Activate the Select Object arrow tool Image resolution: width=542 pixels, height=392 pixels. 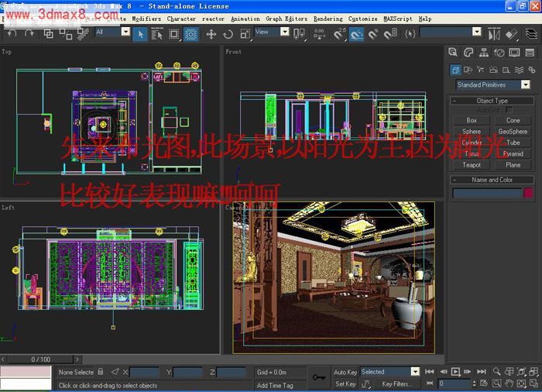pyautogui.click(x=140, y=34)
